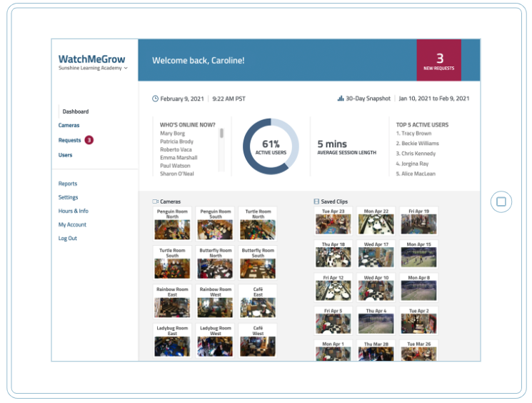
Task: Click the Who's Online list scrollbar
Action: click(221, 133)
